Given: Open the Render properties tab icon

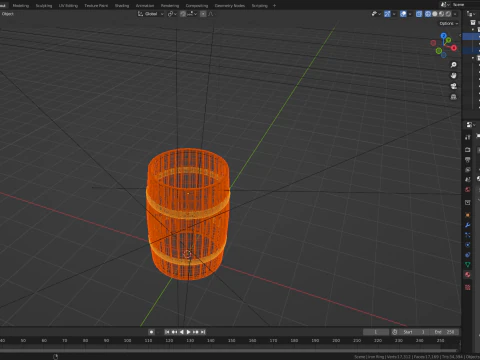Looking at the screenshot, I should coord(468,150).
